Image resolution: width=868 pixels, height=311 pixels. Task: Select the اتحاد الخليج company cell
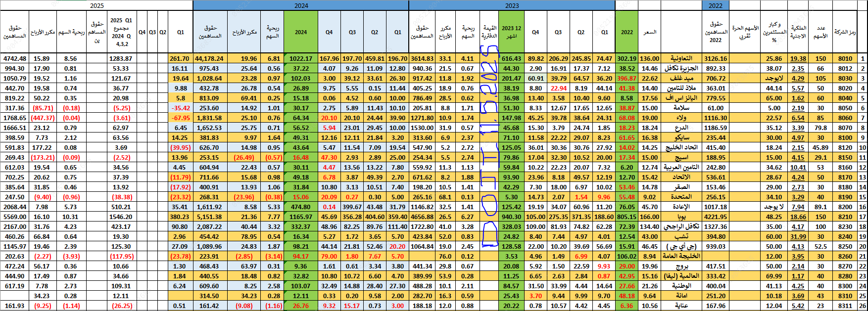(x=681, y=147)
